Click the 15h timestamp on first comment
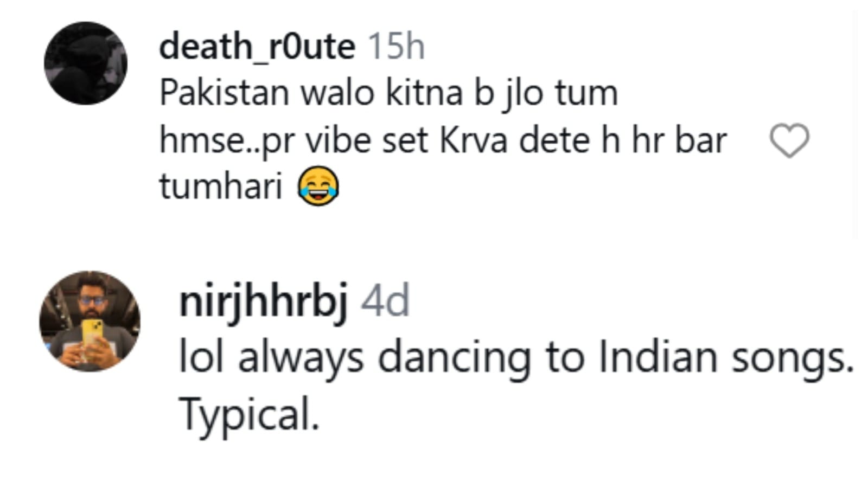868x488 pixels. point(397,47)
